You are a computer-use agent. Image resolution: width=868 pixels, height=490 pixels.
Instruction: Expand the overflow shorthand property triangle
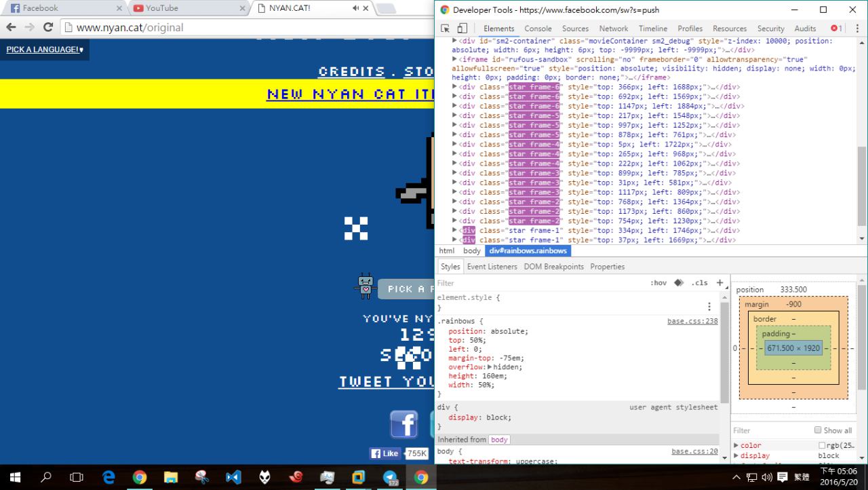coord(490,367)
